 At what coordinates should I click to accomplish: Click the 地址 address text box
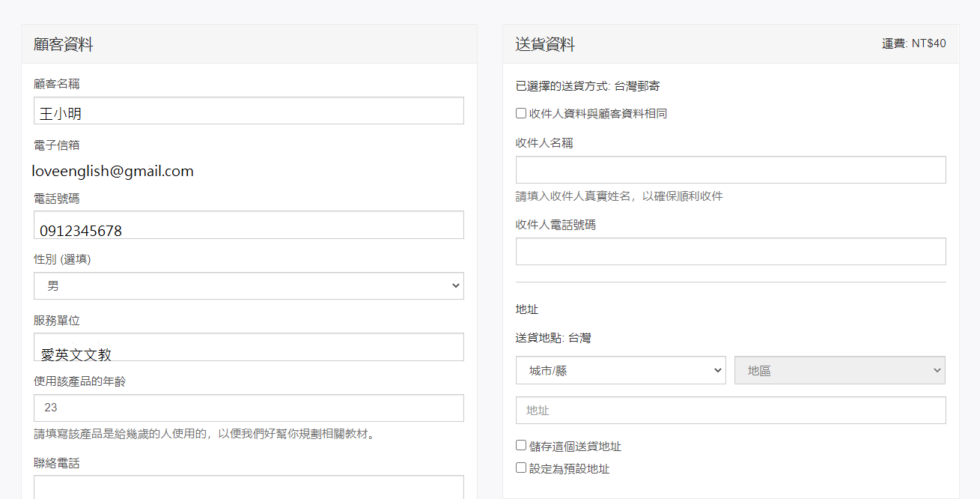click(x=731, y=411)
